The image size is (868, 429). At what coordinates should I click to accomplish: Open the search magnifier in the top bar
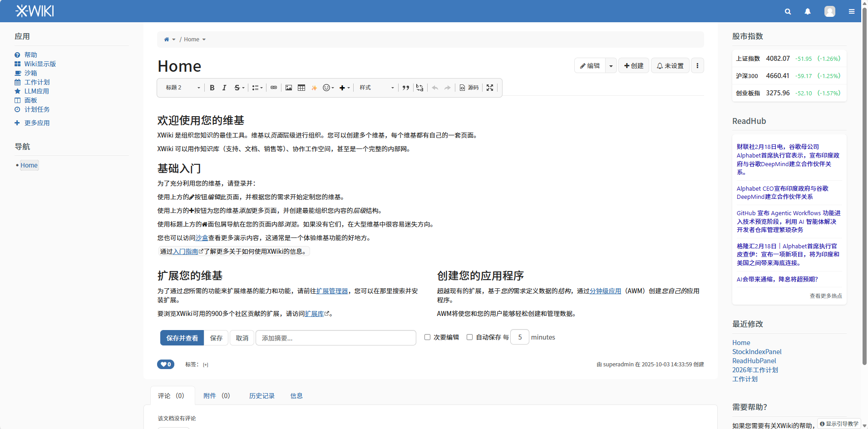(788, 11)
